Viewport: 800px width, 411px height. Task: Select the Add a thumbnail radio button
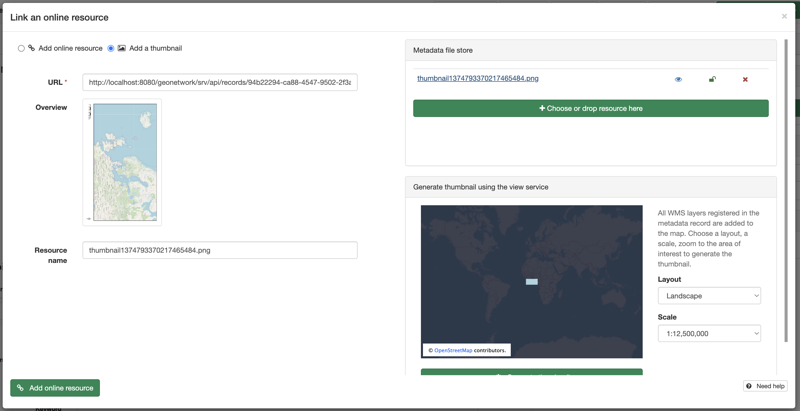tap(111, 48)
